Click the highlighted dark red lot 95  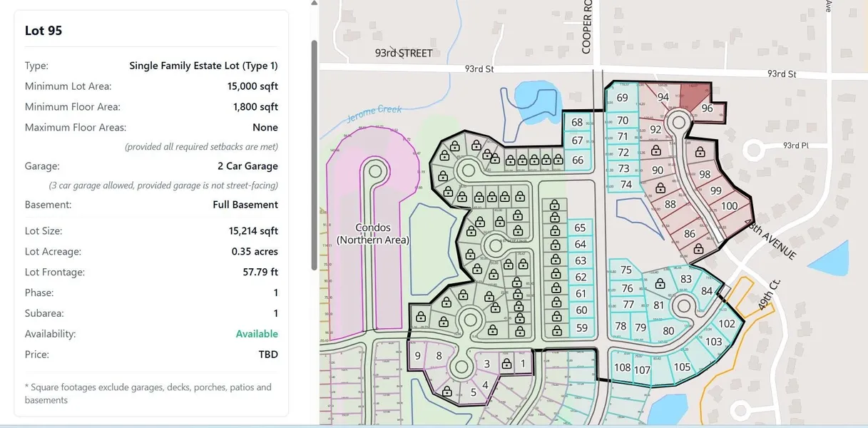pyautogui.click(x=695, y=93)
